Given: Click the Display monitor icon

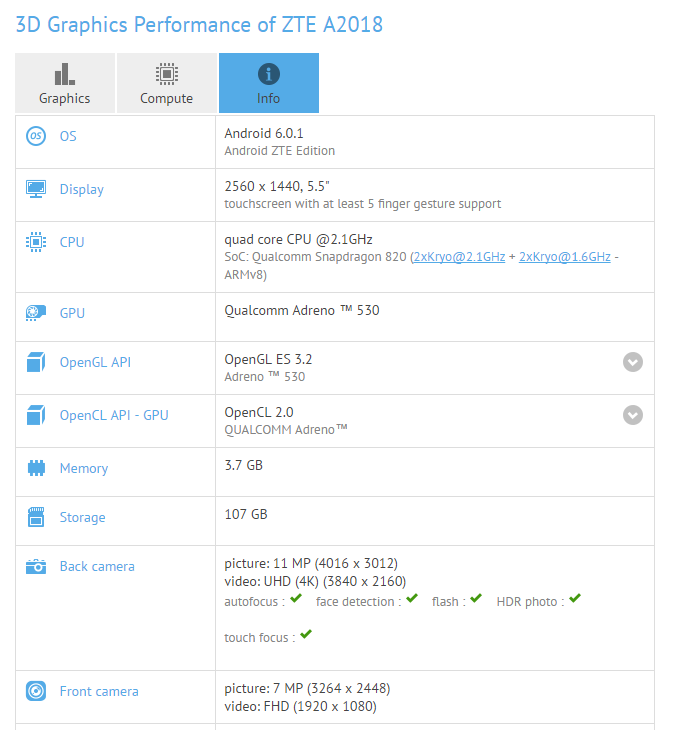Looking at the screenshot, I should click(36, 189).
